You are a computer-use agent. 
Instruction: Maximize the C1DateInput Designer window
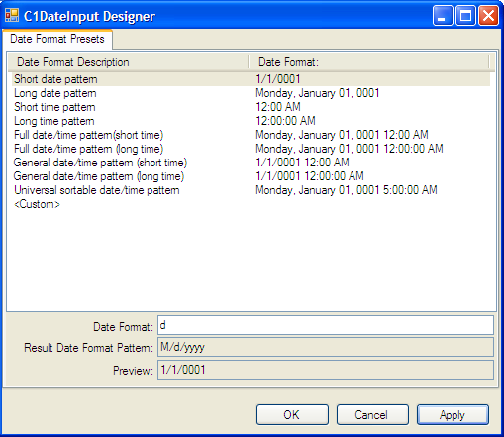[x=465, y=16]
